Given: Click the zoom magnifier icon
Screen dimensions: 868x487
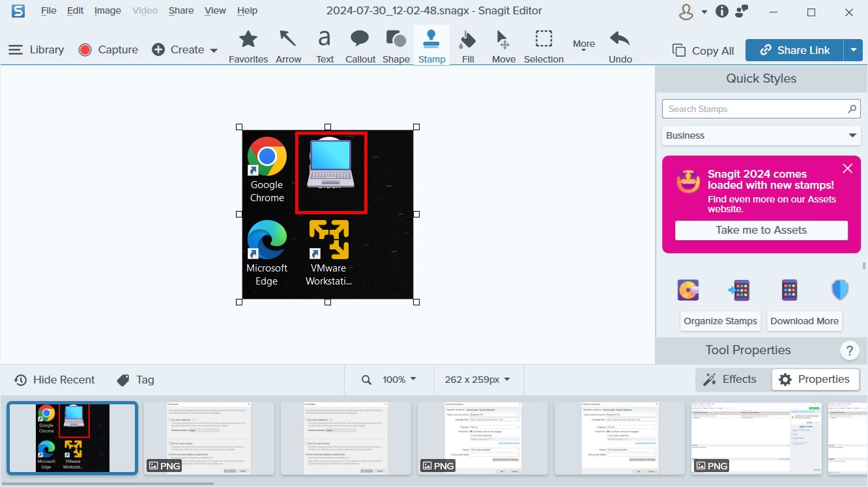Looking at the screenshot, I should (x=366, y=380).
